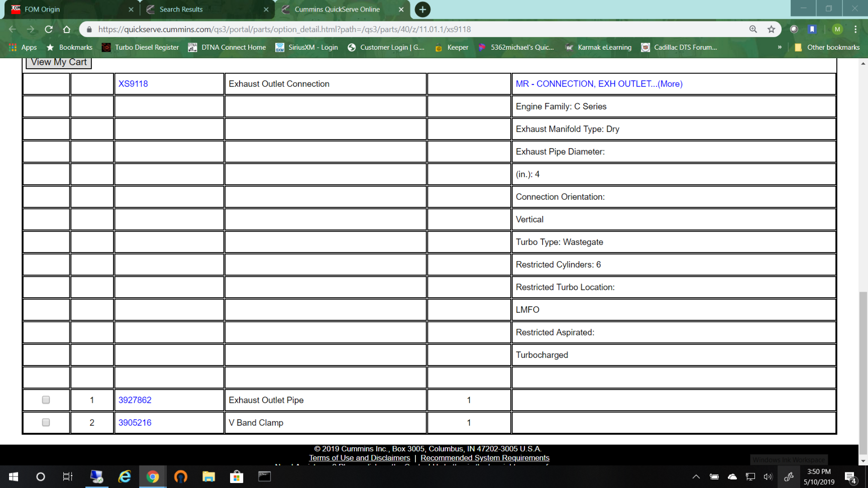
Task: Open Terms of Use and Disclaimers
Action: (359, 458)
